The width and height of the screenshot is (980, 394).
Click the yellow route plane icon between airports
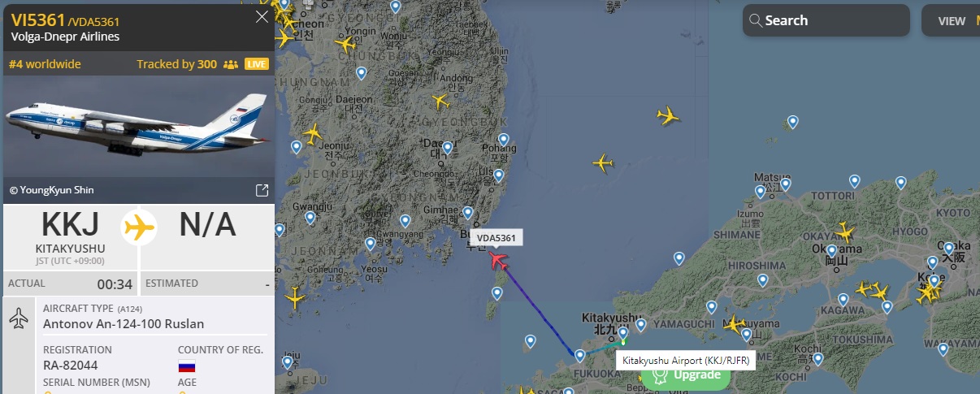139,227
